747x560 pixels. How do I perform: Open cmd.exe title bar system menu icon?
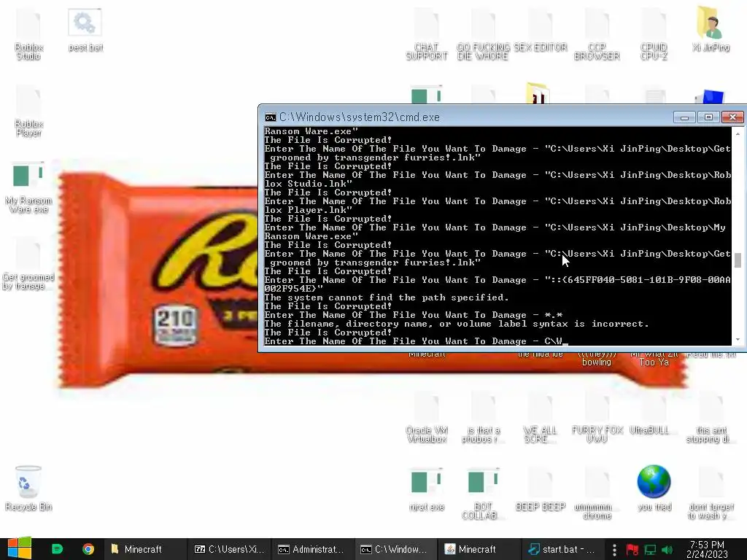tap(271, 117)
